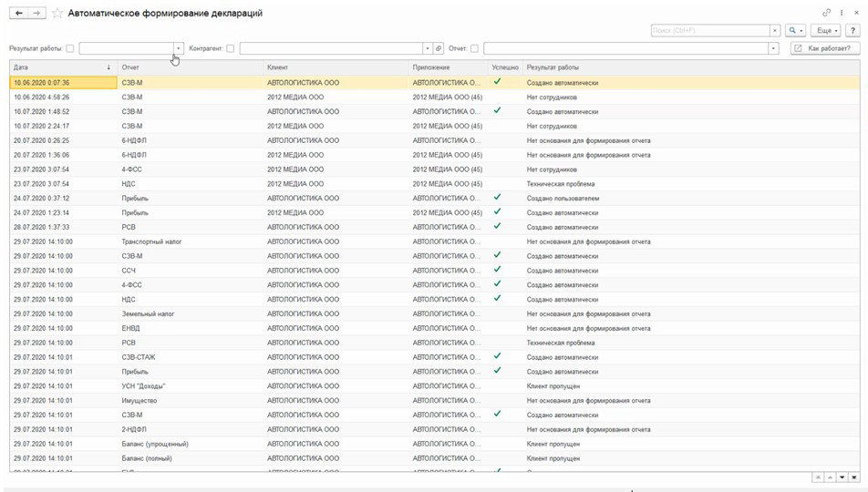Enable the Результат работы filter checkbox
Screen dimensions: 868x492
pos(70,48)
